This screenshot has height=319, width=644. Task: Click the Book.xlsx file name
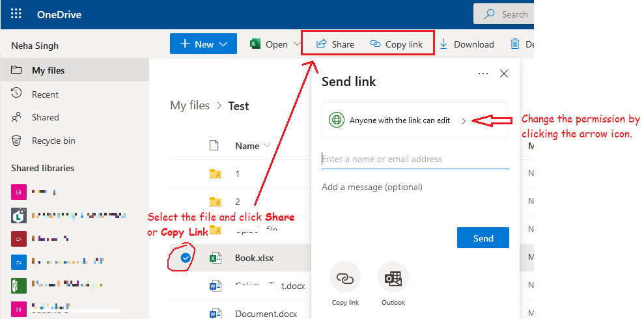tap(254, 258)
